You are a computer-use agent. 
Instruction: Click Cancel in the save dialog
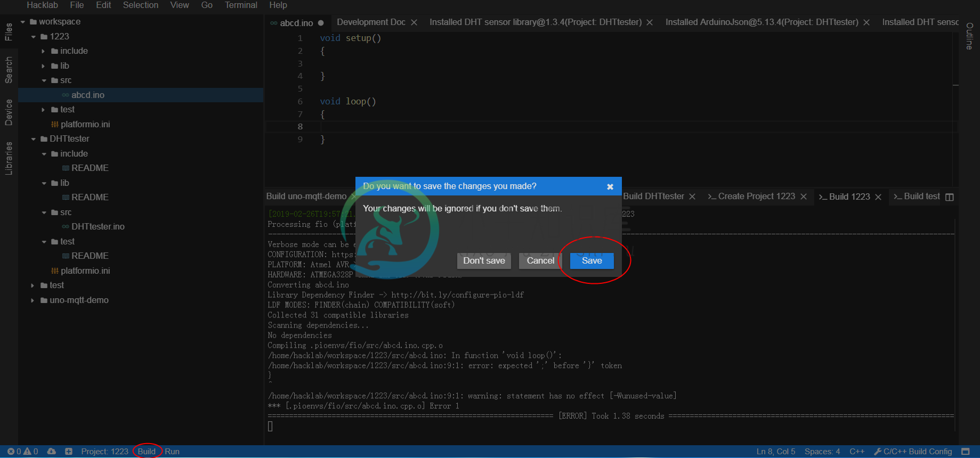(540, 260)
